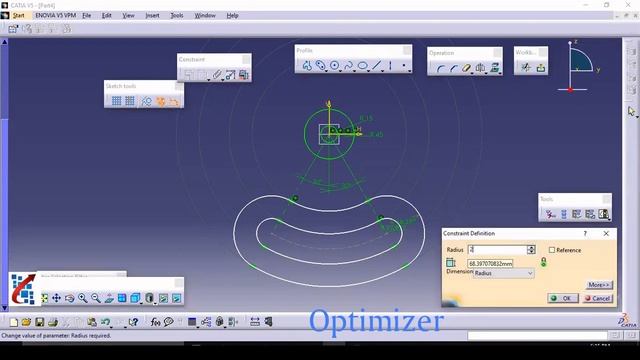This screenshot has height=360, width=640.
Task: Check the Reference checkbox
Action: pyautogui.click(x=552, y=250)
